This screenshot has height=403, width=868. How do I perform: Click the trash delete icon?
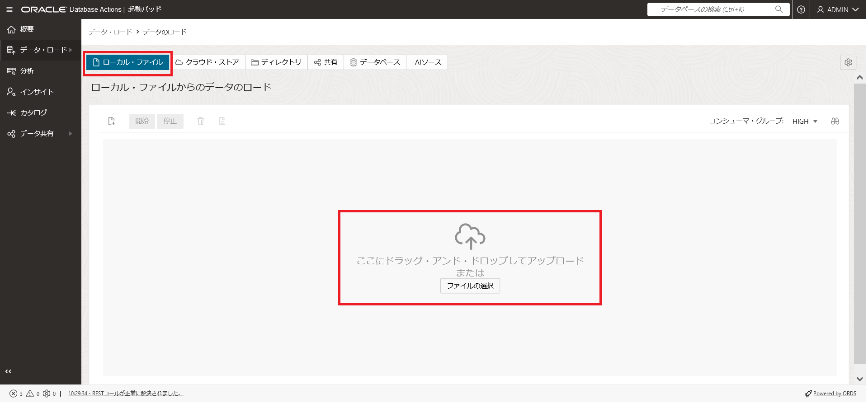pos(201,121)
